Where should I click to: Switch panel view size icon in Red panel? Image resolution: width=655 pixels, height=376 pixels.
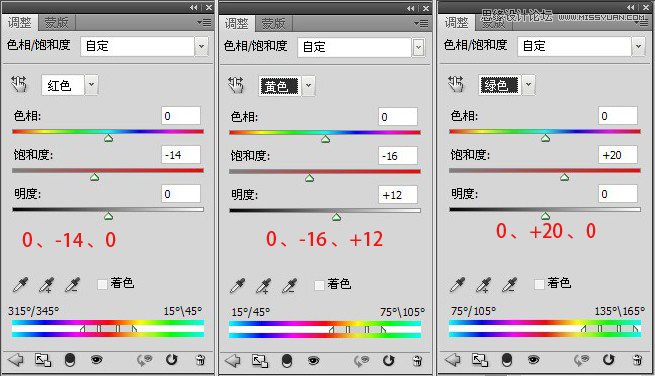(43, 360)
